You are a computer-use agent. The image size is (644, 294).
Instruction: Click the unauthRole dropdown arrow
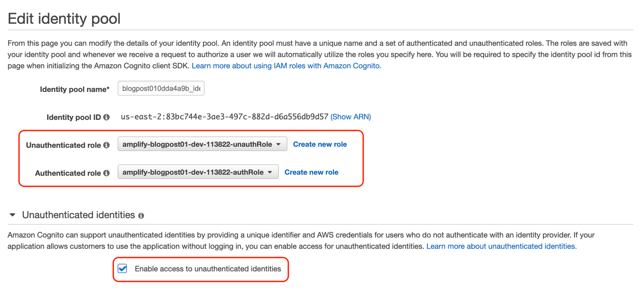coord(278,144)
